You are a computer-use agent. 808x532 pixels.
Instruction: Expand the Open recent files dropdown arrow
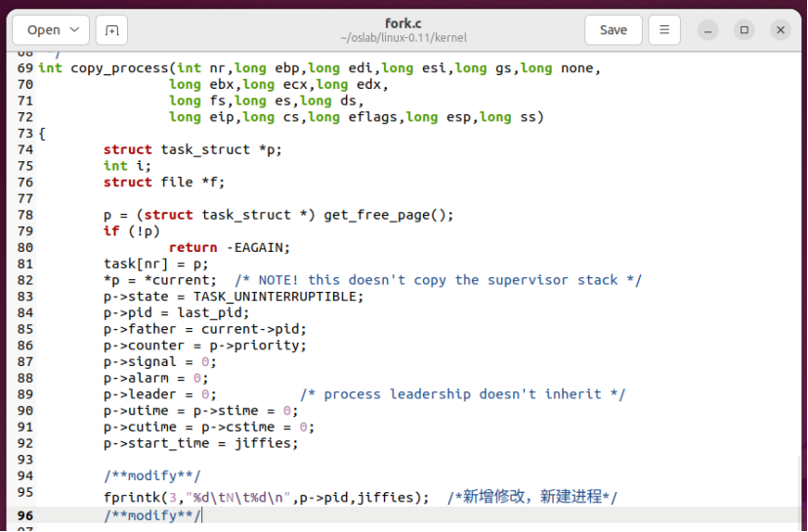pyautogui.click(x=74, y=30)
